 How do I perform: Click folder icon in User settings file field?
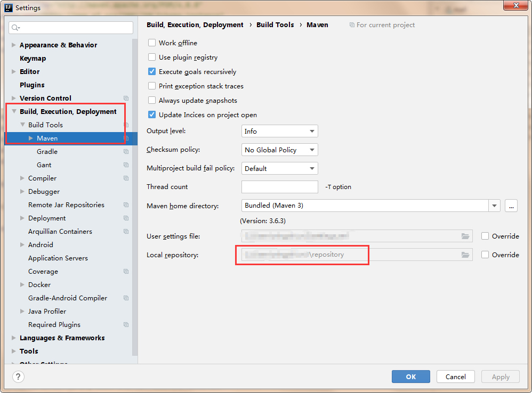[x=465, y=236]
